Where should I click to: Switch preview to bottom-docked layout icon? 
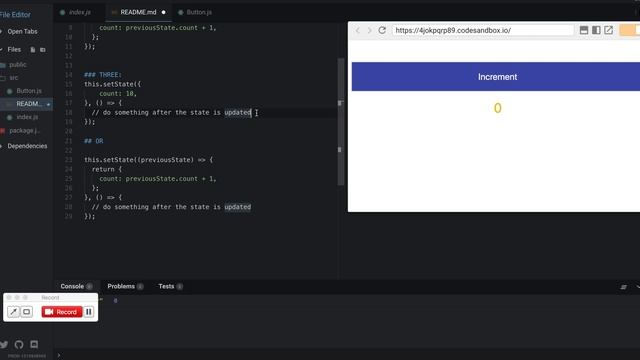[584, 30]
